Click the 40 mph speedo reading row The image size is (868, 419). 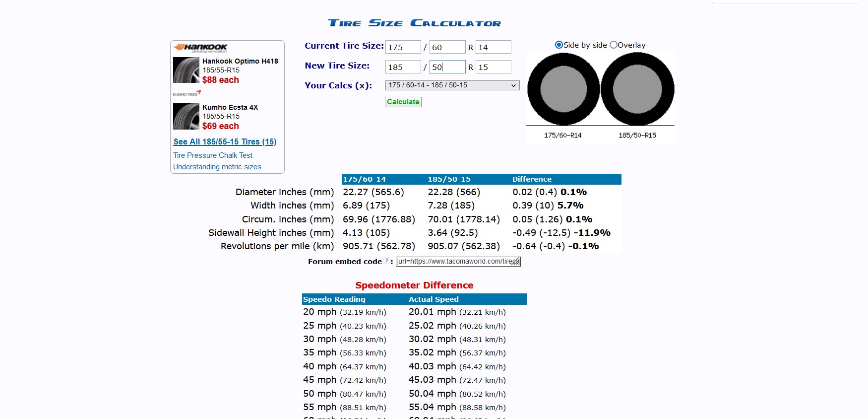345,366
